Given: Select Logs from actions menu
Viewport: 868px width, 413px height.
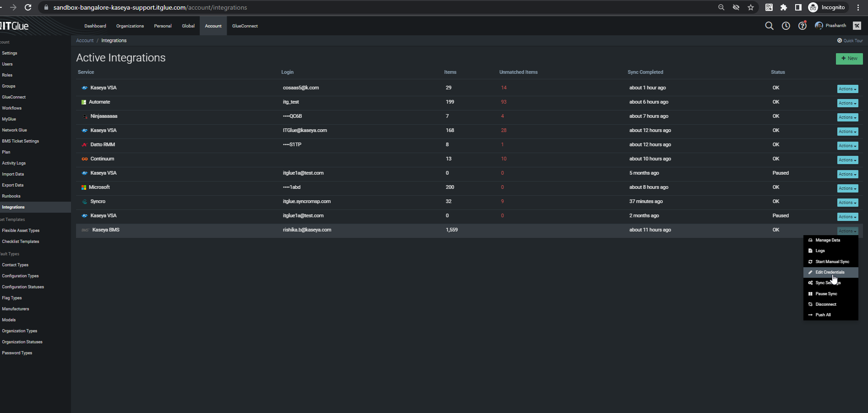Looking at the screenshot, I should tap(830, 251).
